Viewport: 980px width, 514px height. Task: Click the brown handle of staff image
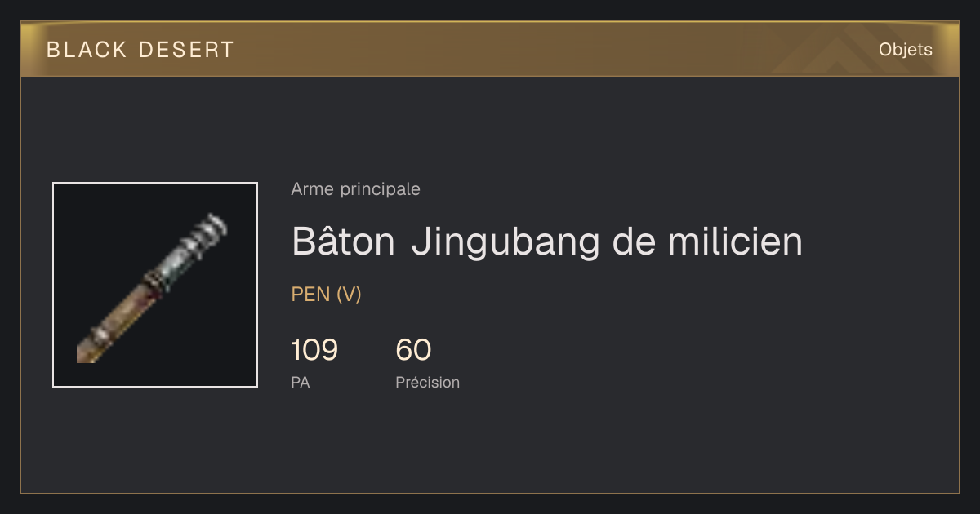coord(110,326)
